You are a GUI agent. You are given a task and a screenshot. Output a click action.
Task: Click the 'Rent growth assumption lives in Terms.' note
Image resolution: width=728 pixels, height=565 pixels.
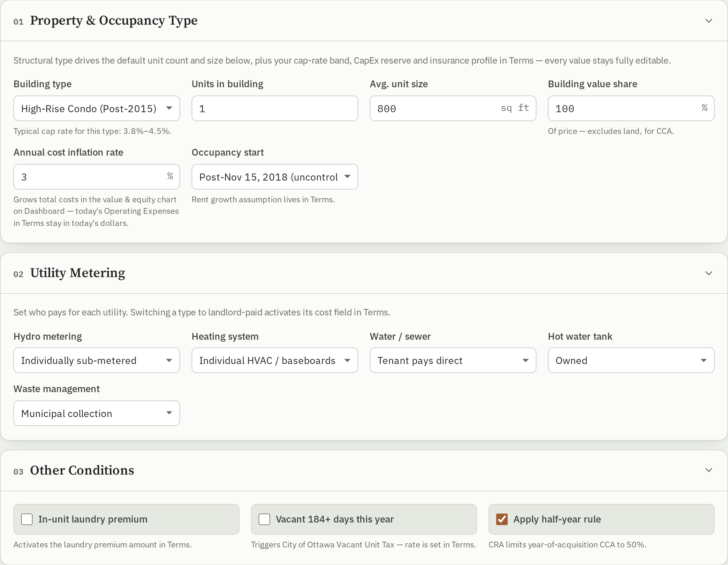tap(263, 199)
